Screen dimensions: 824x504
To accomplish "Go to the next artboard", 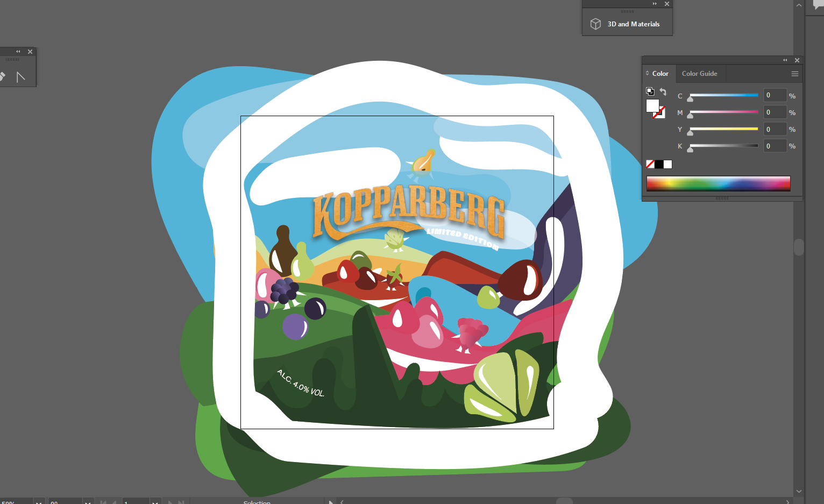I will point(171,502).
